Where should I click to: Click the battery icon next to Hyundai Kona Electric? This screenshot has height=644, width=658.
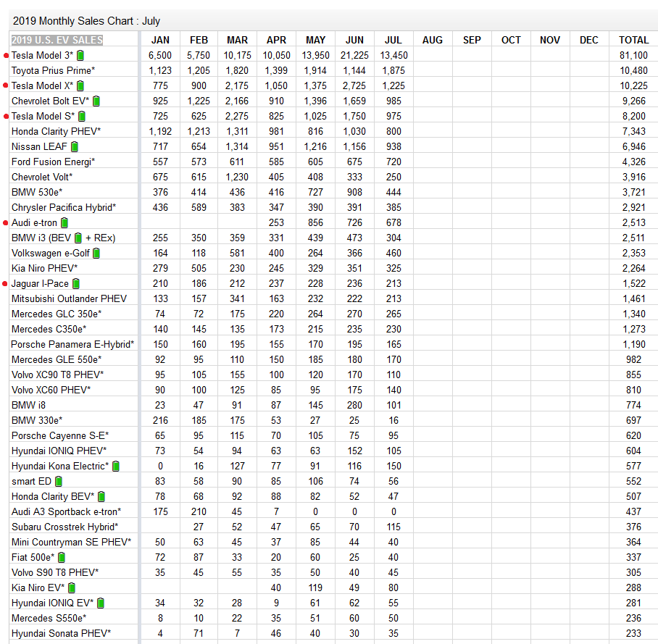116,467
